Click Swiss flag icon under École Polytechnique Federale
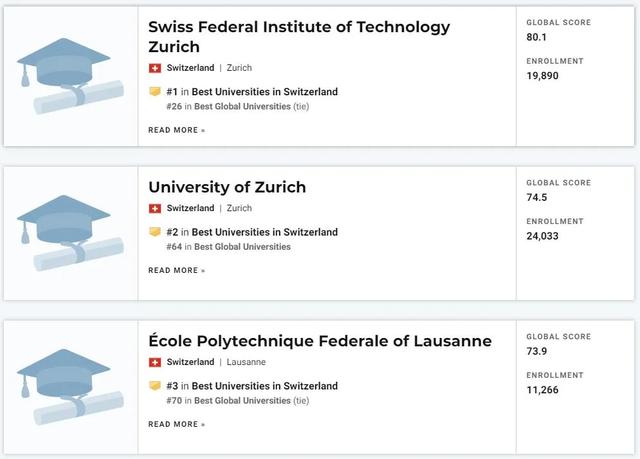 155,362
